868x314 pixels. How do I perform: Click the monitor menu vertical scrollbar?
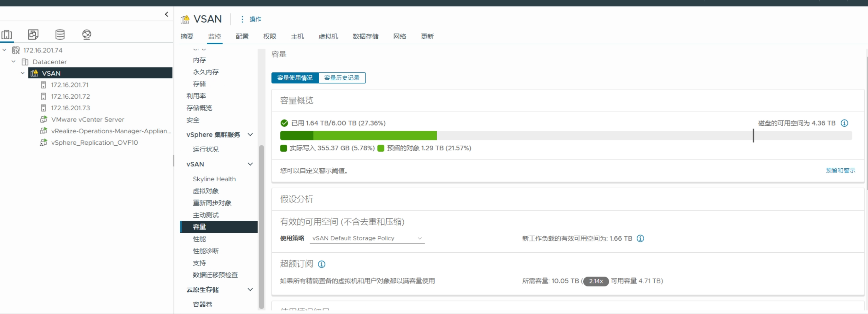(261, 227)
